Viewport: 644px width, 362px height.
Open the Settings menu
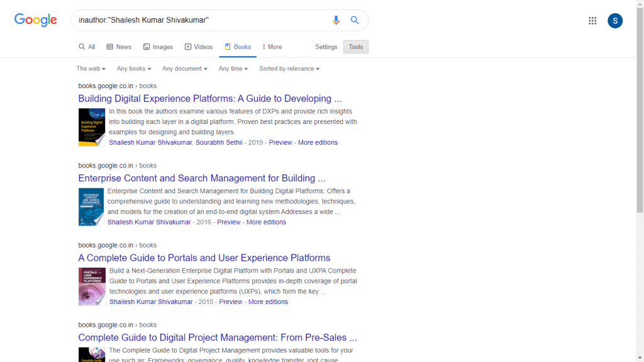point(326,47)
